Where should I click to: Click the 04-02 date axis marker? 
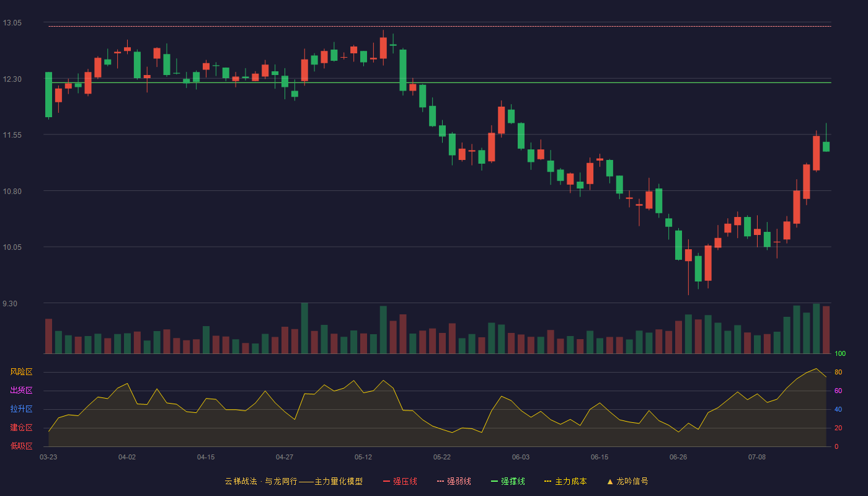pos(127,457)
